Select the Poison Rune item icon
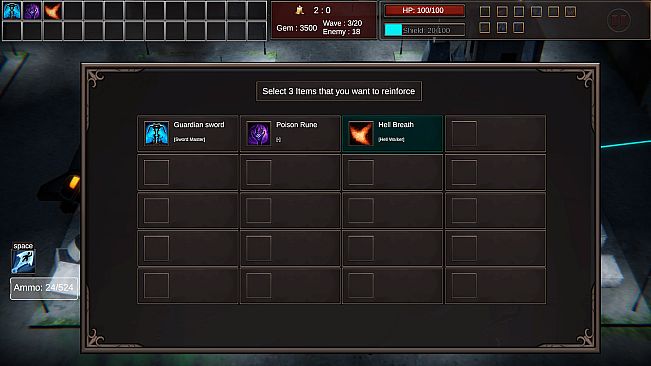The height and width of the screenshot is (366, 651). pos(259,133)
